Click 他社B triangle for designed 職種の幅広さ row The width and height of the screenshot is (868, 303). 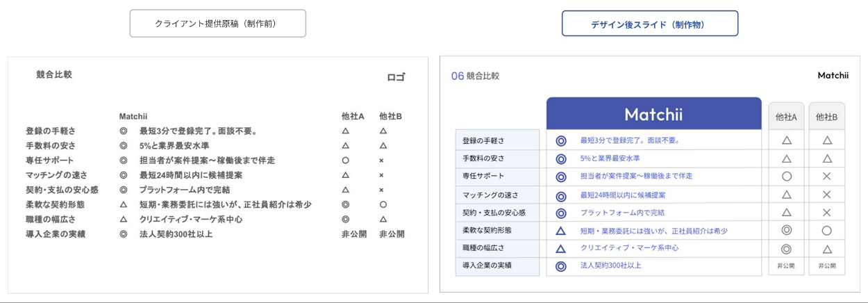(826, 249)
